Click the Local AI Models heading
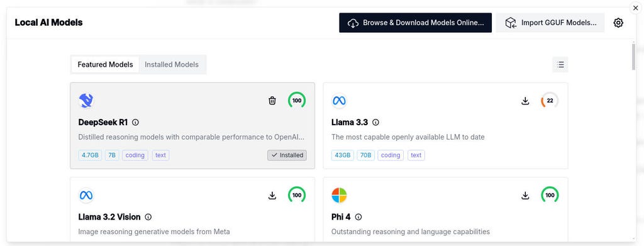The height and width of the screenshot is (246, 644). click(48, 23)
